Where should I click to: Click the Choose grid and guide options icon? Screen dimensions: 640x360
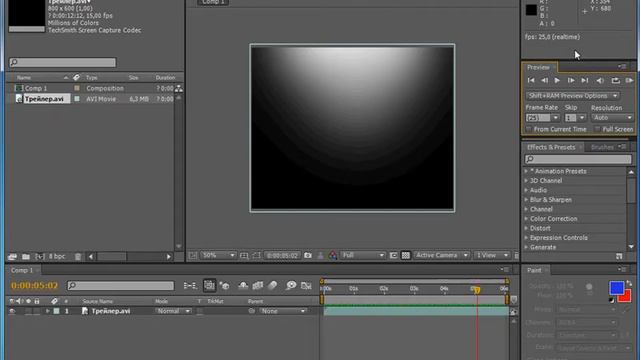coord(244,256)
